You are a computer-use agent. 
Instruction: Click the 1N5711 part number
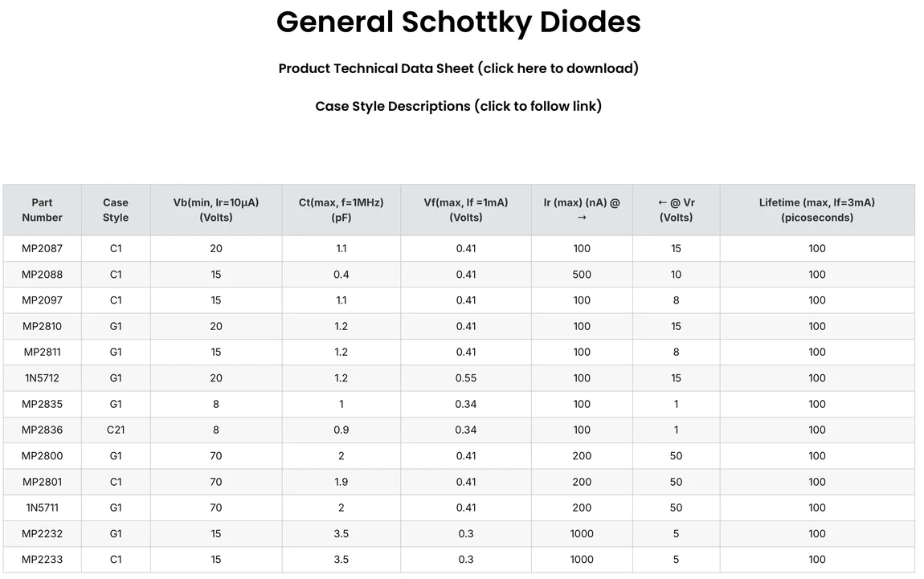coord(43,508)
